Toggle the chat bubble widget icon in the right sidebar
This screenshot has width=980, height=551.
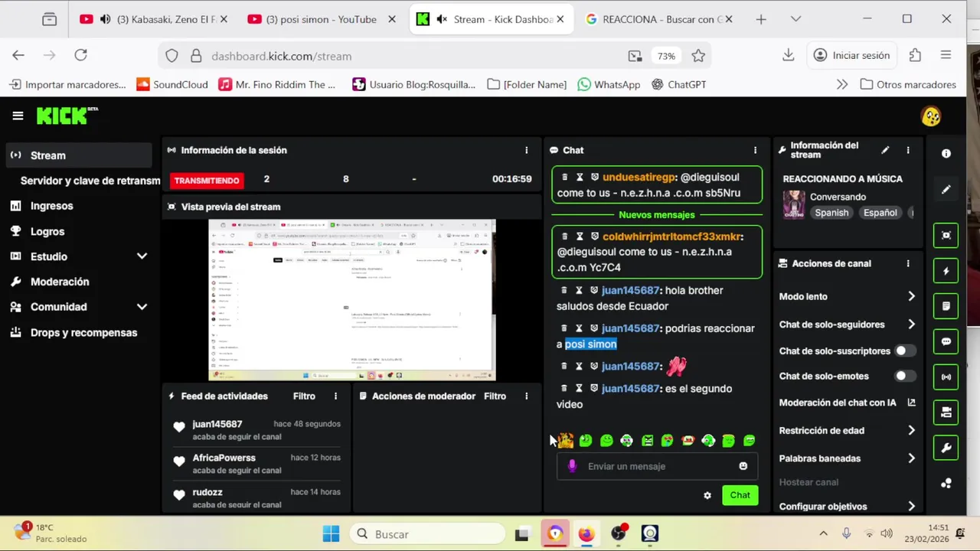946,341
